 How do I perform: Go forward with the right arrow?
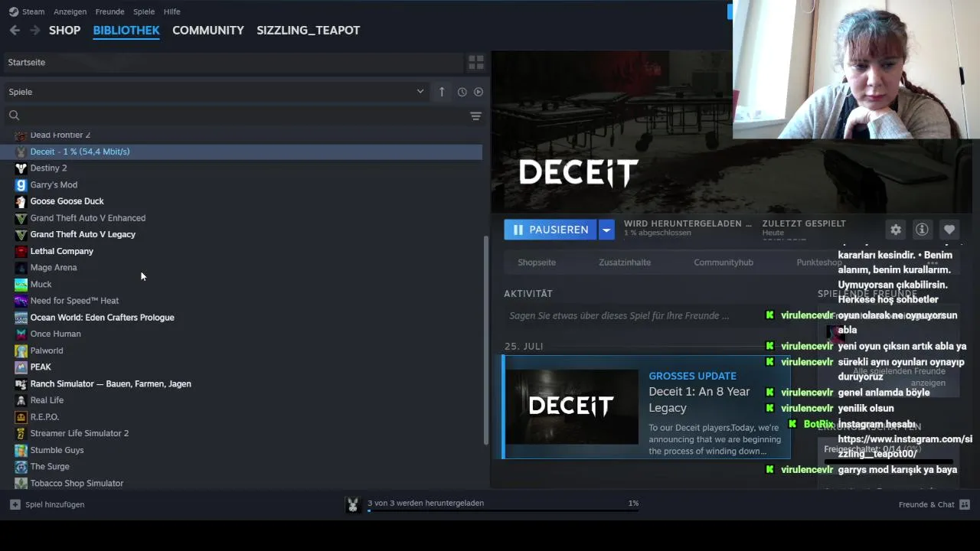click(x=34, y=30)
